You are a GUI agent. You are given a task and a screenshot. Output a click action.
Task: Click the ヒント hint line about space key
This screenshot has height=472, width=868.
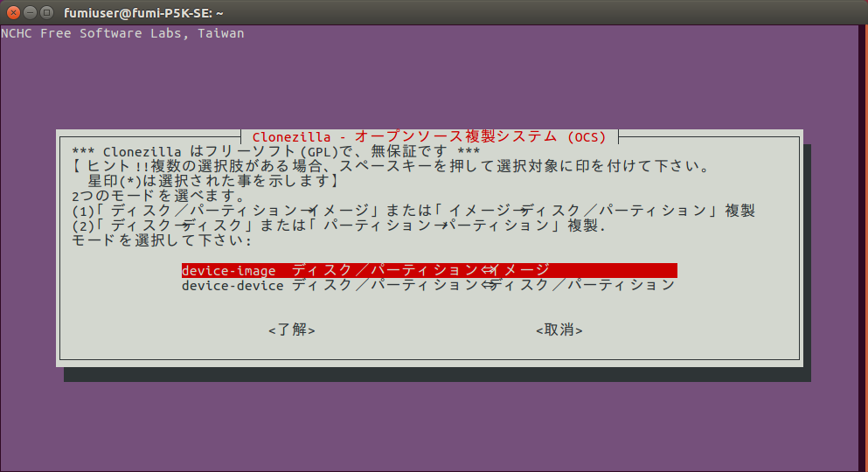coord(389,166)
